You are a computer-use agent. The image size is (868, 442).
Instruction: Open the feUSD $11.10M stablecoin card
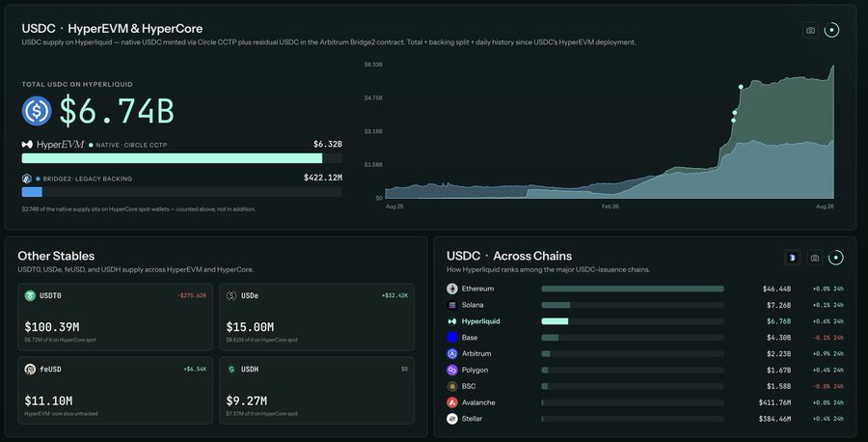click(x=115, y=391)
